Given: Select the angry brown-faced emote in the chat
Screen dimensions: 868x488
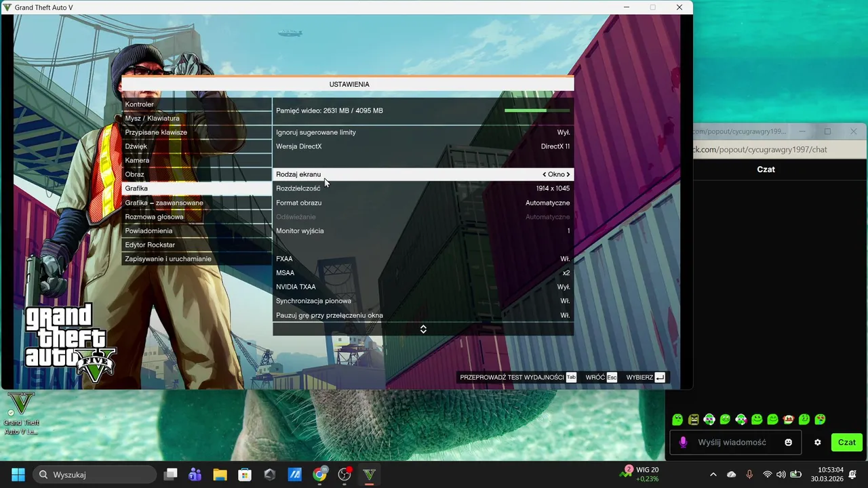Looking at the screenshot, I should [693, 420].
